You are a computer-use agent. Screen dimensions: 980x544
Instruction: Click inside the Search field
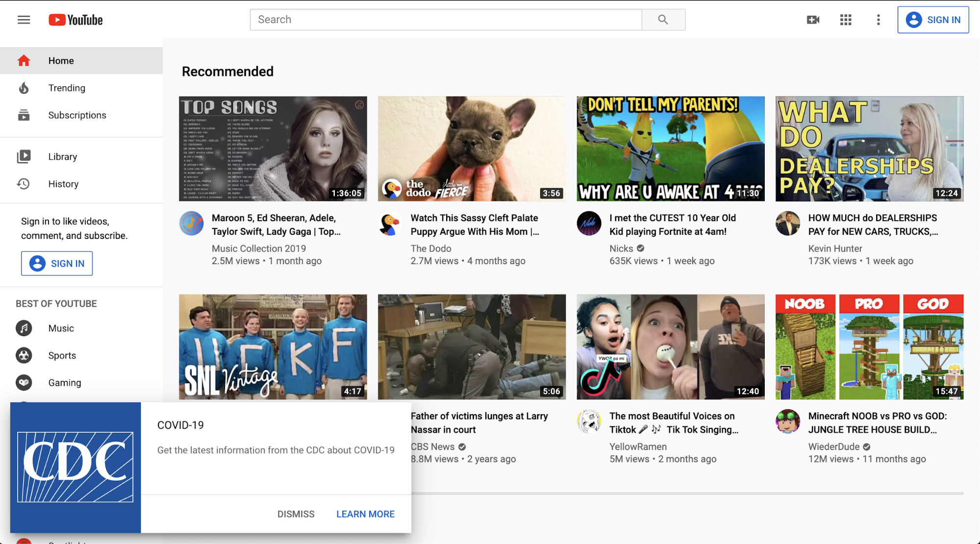pos(446,20)
